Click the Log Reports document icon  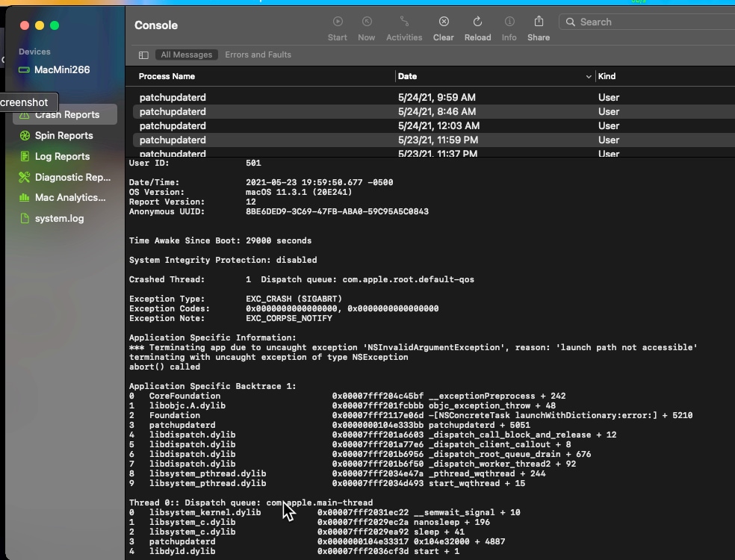(x=25, y=157)
